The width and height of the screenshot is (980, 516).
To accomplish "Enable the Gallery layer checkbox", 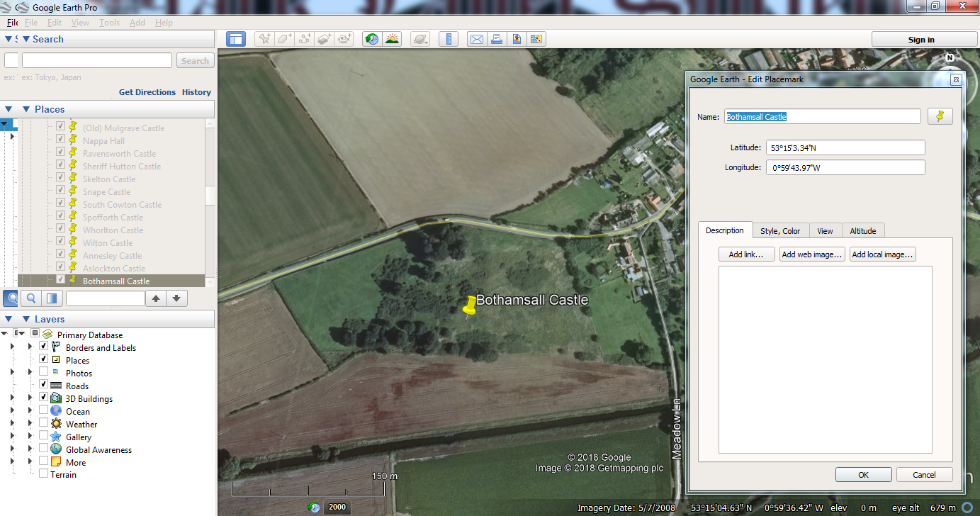I will [44, 437].
